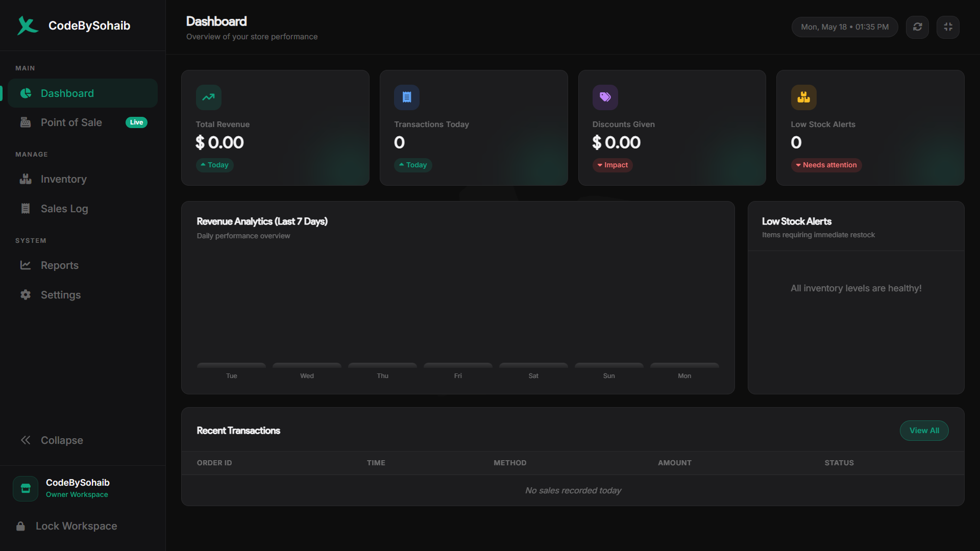Open the Dashboard menu item

coord(83,93)
